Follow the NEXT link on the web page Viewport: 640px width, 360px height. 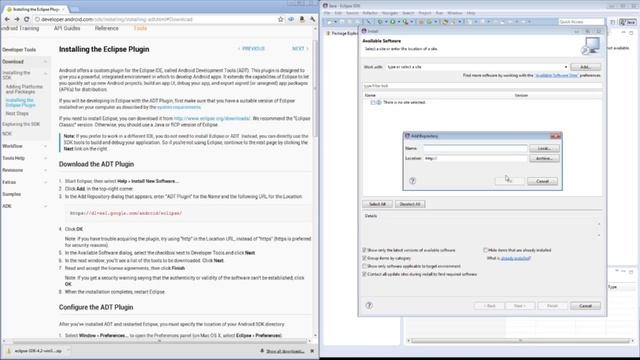pyautogui.click(x=300, y=49)
